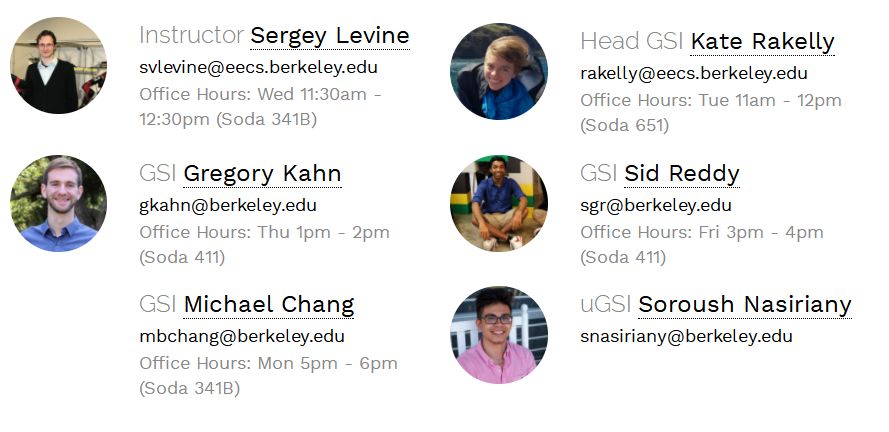The width and height of the screenshot is (889, 432).
Task: Go to the Michael Chang name link
Action: (268, 305)
